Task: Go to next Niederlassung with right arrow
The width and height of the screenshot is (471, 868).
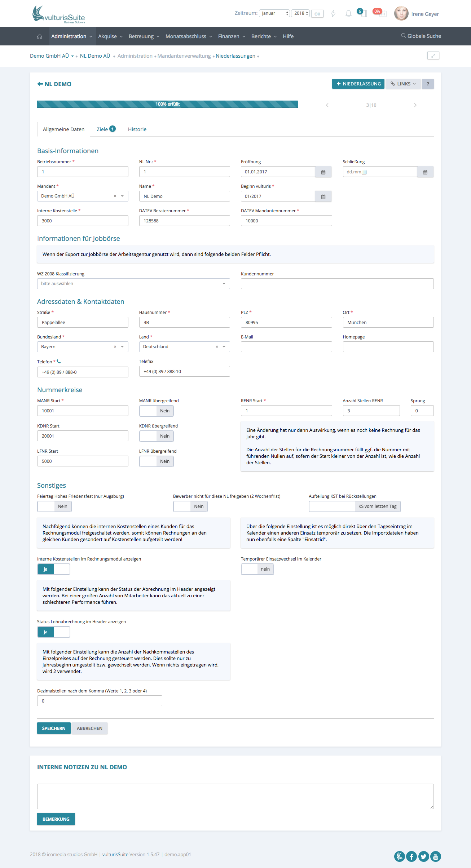Action: pyautogui.click(x=415, y=105)
